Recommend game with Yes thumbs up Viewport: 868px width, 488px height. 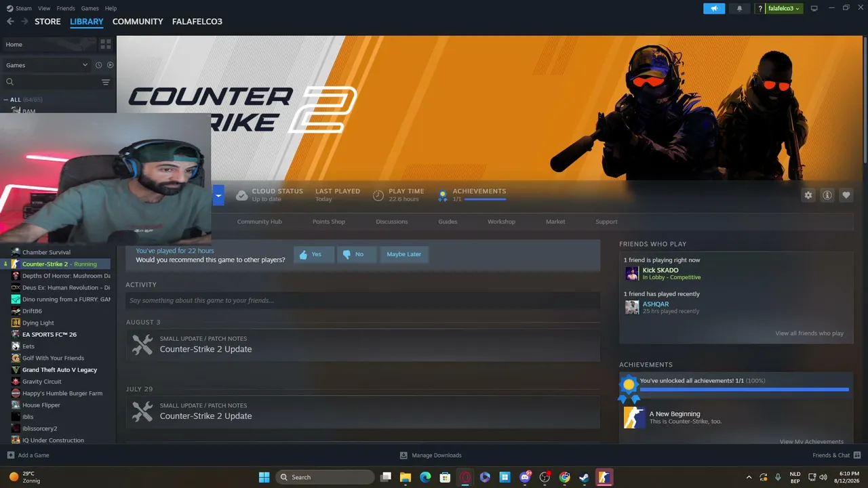tap(314, 254)
